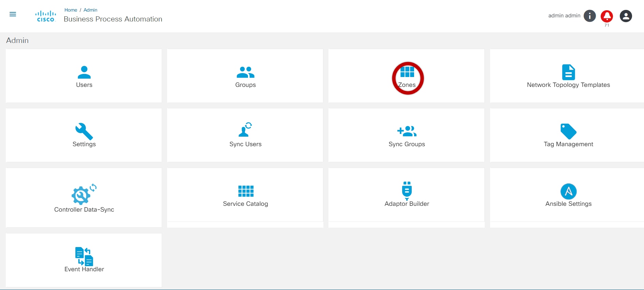
Task: Select the "Event Handler" label
Action: pyautogui.click(x=84, y=269)
